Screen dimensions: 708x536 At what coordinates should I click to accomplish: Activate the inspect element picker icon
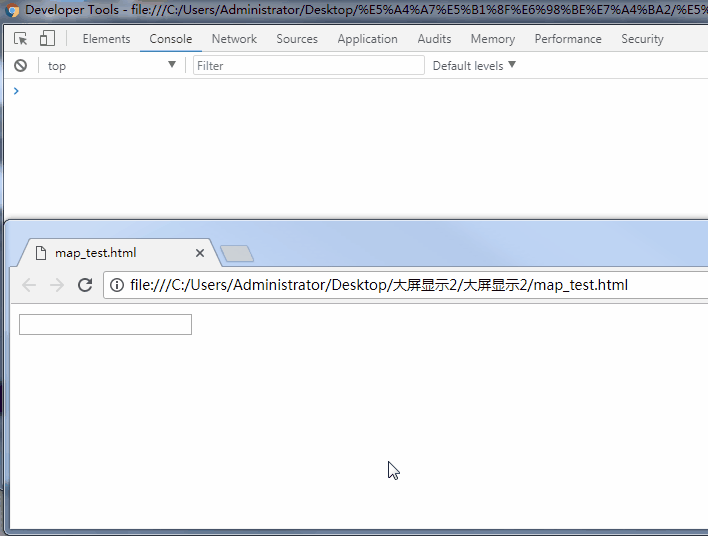pyautogui.click(x=21, y=39)
